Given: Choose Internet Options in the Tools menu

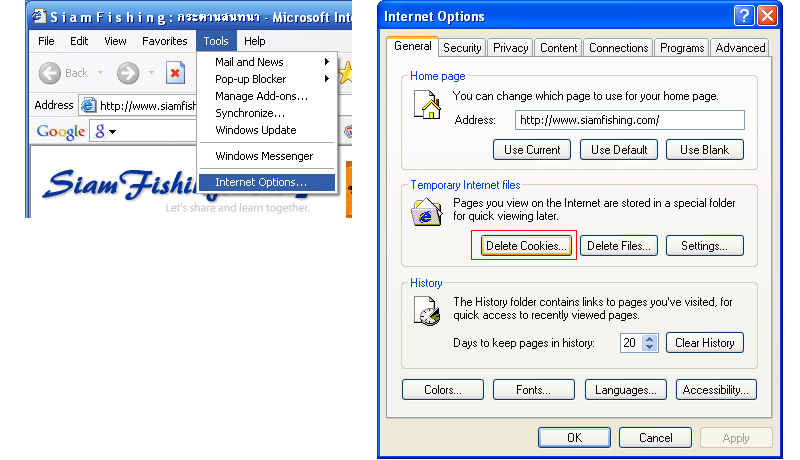Looking at the screenshot, I should click(267, 182).
